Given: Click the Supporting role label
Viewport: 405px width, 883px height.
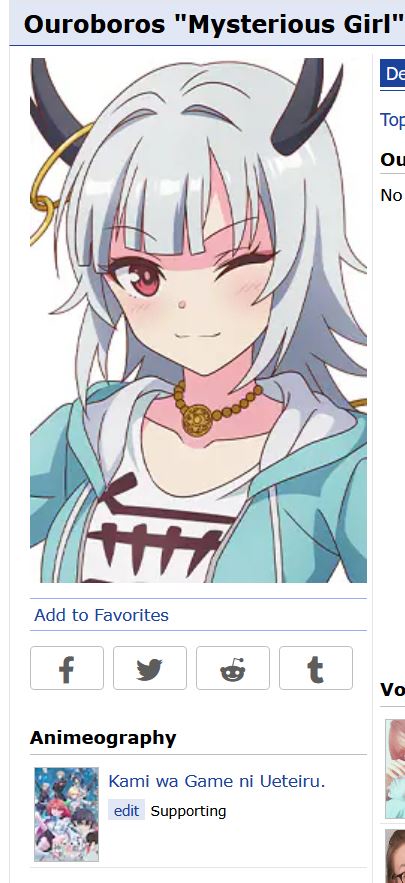Looking at the screenshot, I should (x=188, y=811).
